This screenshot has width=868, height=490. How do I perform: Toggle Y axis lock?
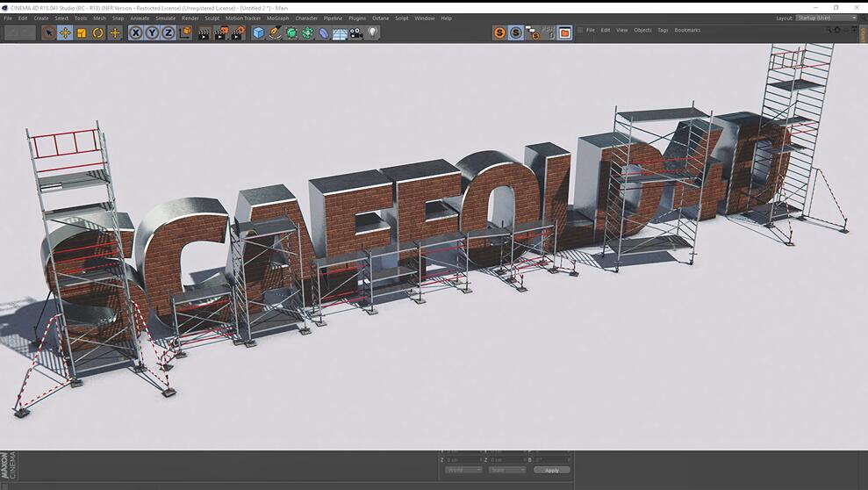152,33
